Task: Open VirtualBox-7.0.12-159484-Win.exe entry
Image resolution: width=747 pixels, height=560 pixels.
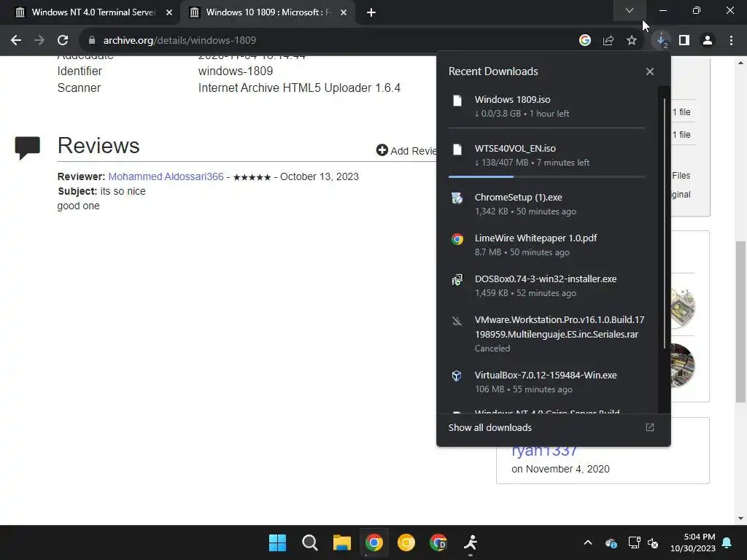Action: pos(546,376)
